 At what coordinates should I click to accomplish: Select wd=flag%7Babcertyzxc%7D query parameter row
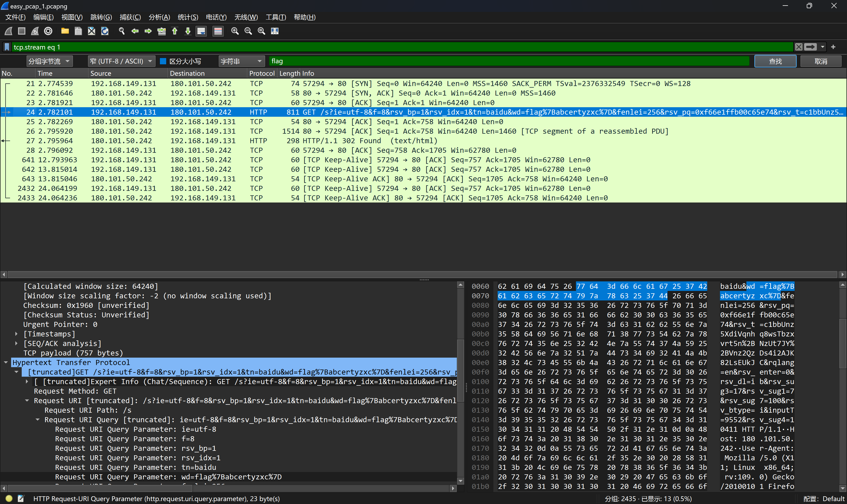coord(229,477)
